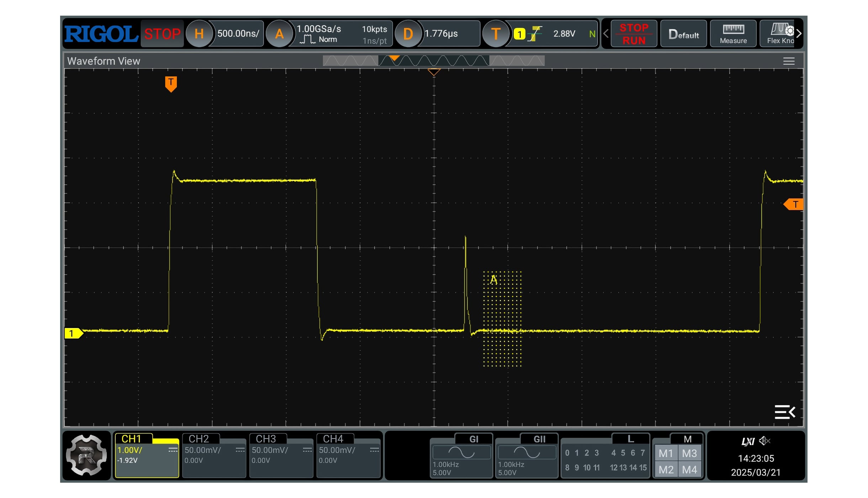This screenshot has width=868, height=498.
Task: Click the zoom region A dotted box
Action: [502, 319]
